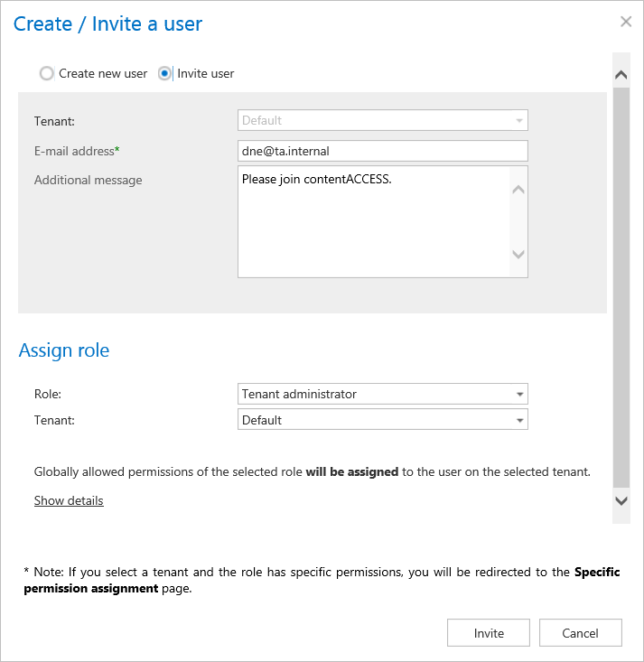Open the greyed-out Tenant dropdown showing Default
This screenshot has width=644, height=662.
tap(382, 120)
